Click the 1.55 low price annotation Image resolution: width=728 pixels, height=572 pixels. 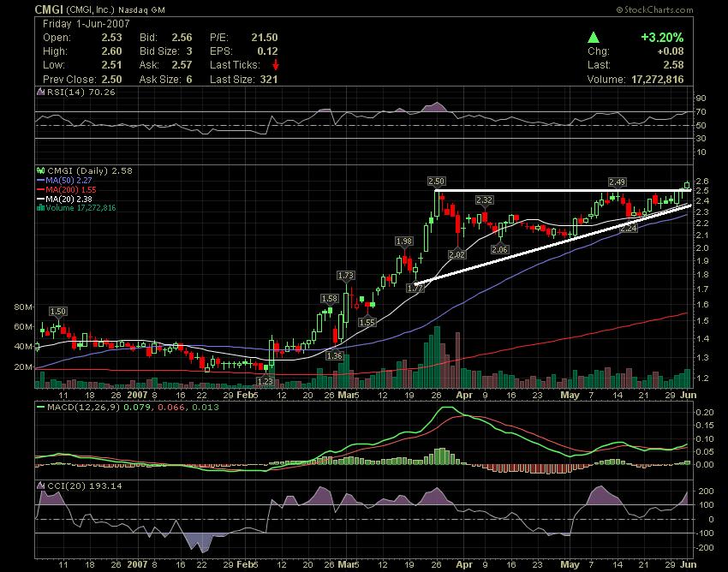pyautogui.click(x=367, y=322)
